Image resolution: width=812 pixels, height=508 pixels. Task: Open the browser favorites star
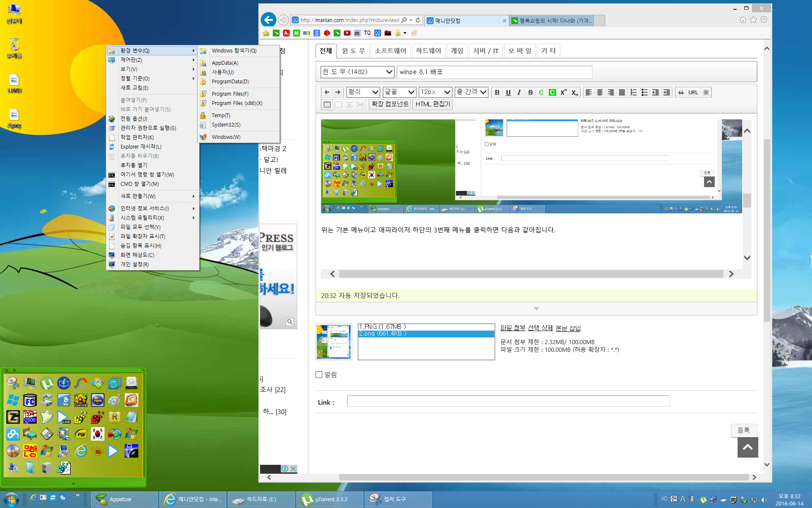point(753,20)
